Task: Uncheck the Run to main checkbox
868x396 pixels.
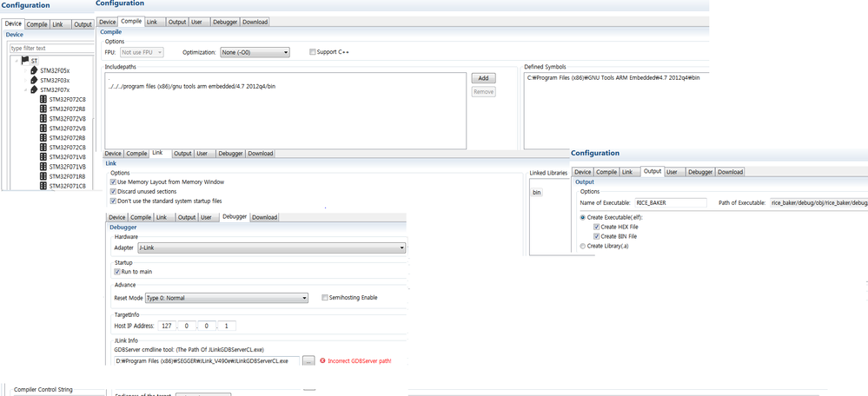Action: coord(116,272)
